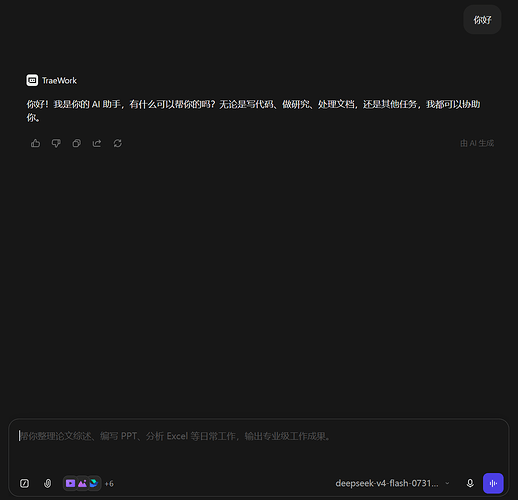Start voice mode with the purple waveform button

(x=493, y=483)
